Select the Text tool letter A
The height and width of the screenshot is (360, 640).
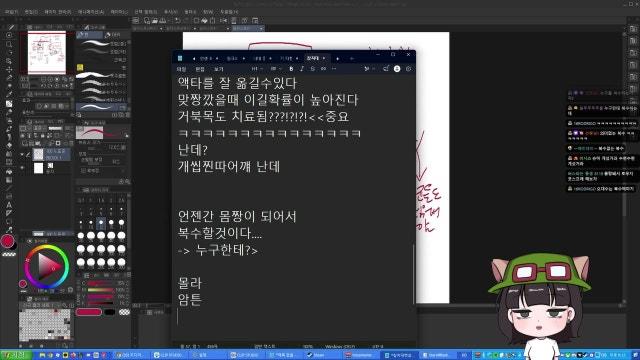pyautogui.click(x=9, y=205)
